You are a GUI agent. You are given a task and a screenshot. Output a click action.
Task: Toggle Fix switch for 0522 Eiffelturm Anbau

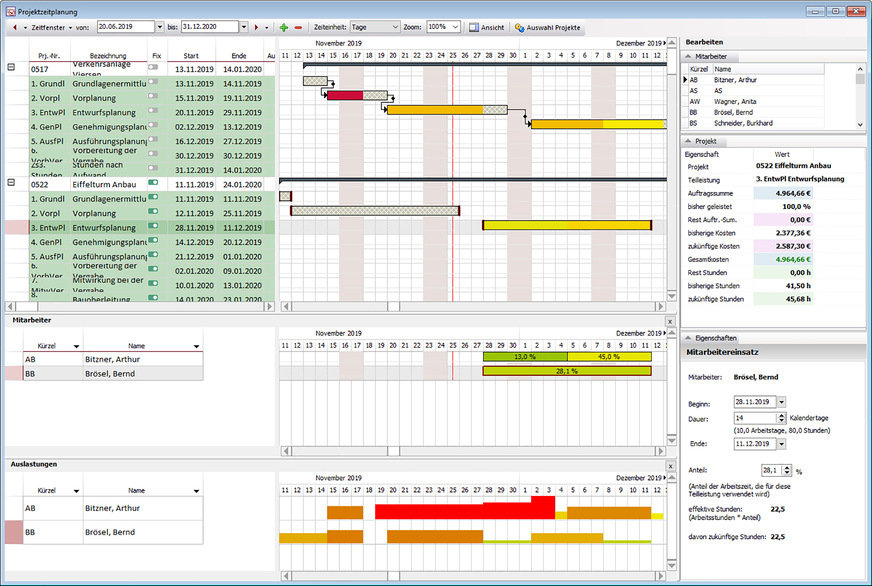click(x=153, y=182)
